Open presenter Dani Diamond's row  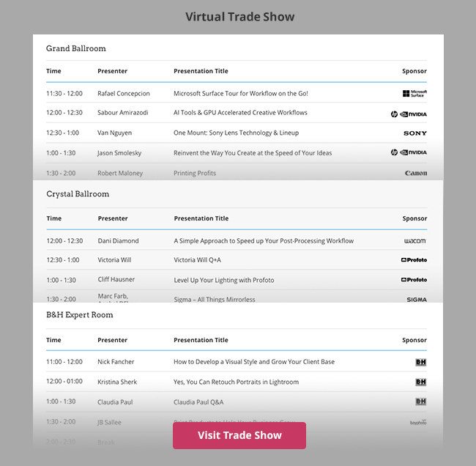click(x=237, y=241)
